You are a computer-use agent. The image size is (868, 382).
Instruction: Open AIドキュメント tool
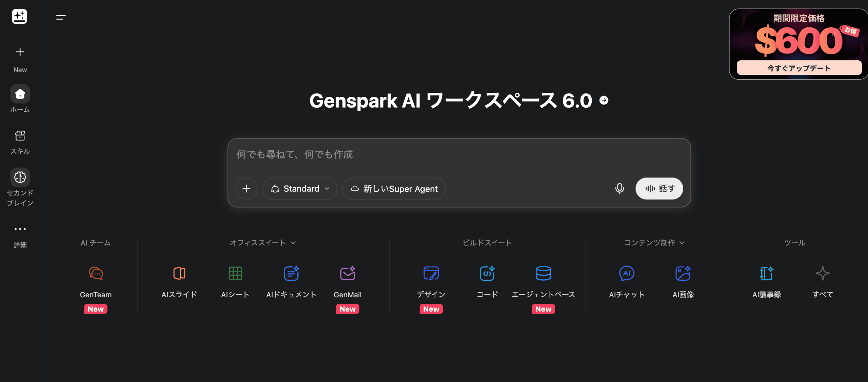coord(291,282)
